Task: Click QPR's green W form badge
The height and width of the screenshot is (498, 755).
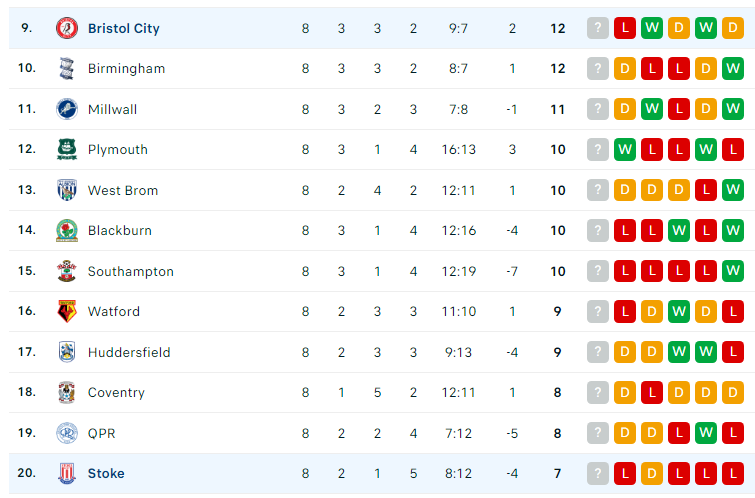Action: [x=705, y=432]
